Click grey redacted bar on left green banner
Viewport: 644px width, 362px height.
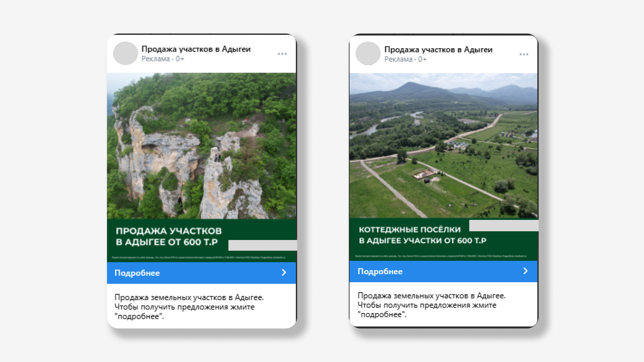tap(262, 245)
